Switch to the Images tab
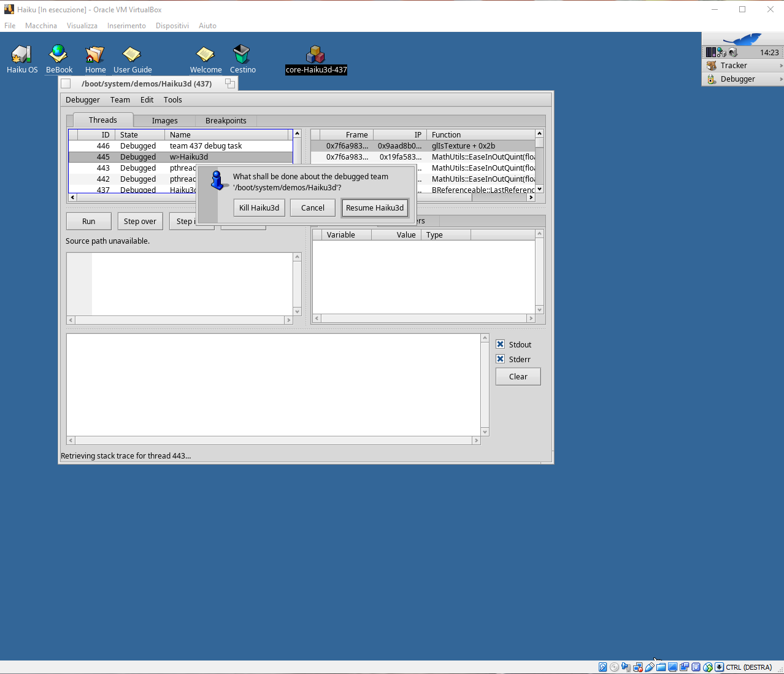 (164, 121)
